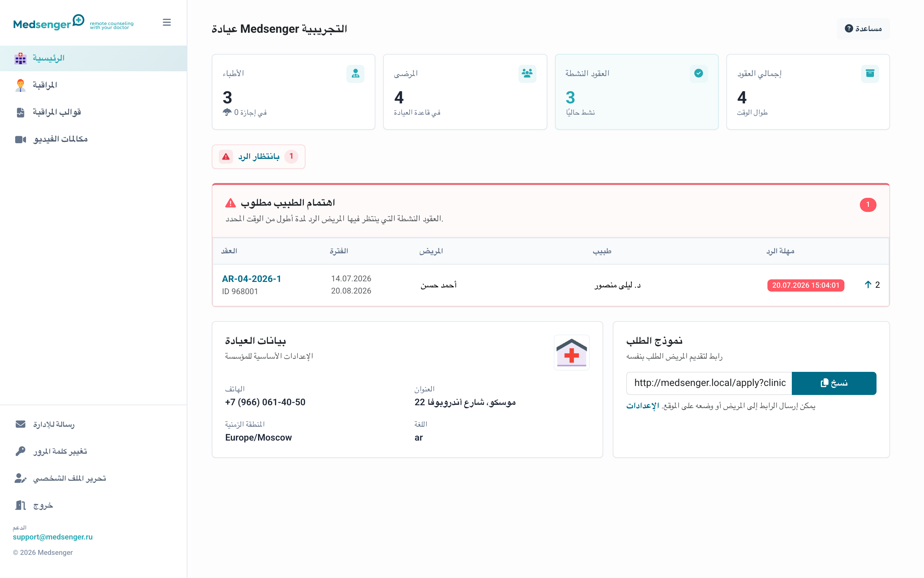924x578 pixels.
Task: Click the envelope icon beside رسالة للإدارة
Action: click(x=21, y=424)
